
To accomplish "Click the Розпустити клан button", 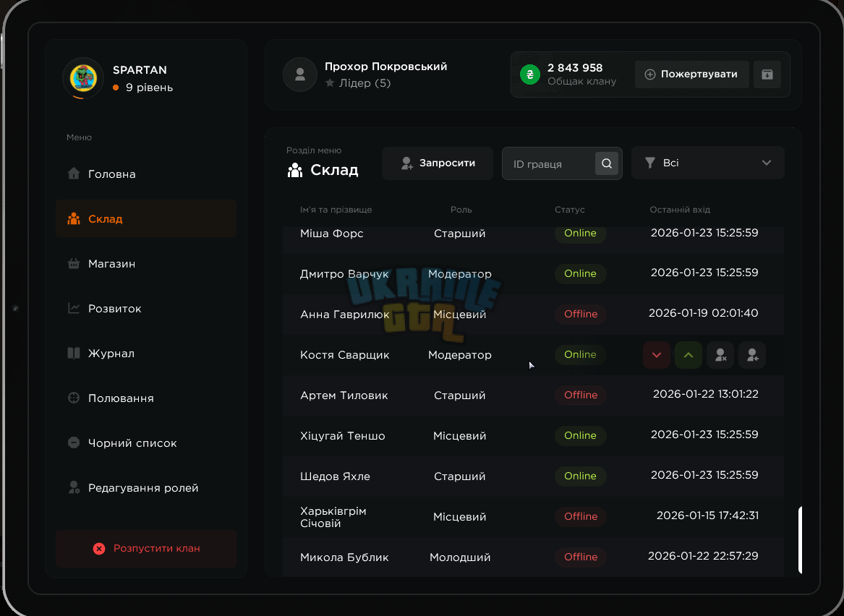I will coord(146,549).
